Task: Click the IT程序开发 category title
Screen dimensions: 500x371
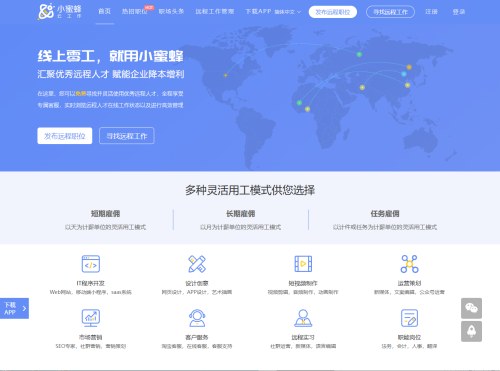Action: 91,283
